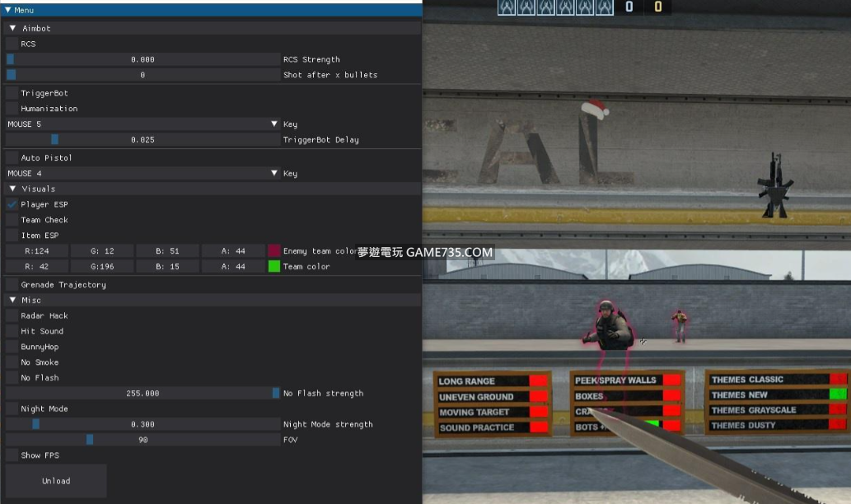Open the MOUSE 5 key dropdown
Image resolution: width=851 pixels, height=504 pixels.
pos(274,124)
